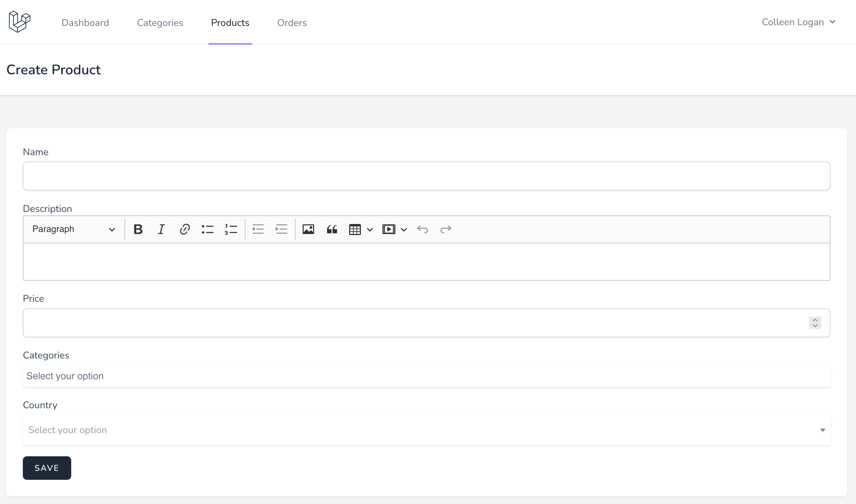Insert a table in the editor

(355, 229)
